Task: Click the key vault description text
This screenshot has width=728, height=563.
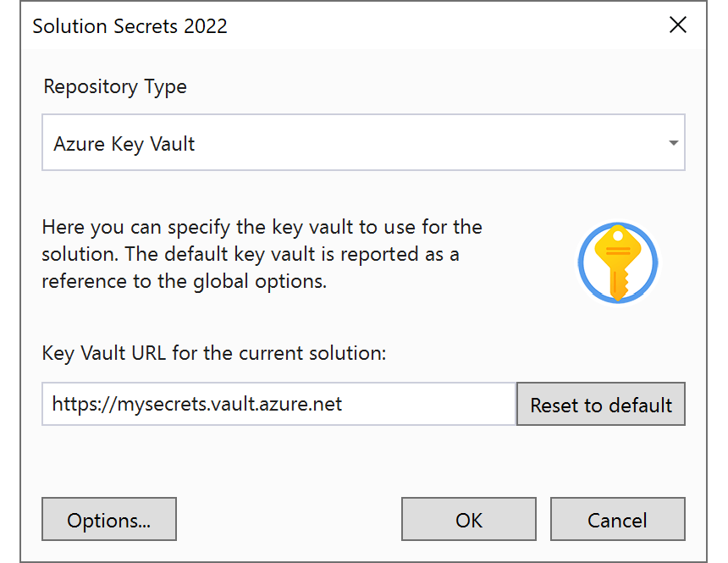Action: 262,254
